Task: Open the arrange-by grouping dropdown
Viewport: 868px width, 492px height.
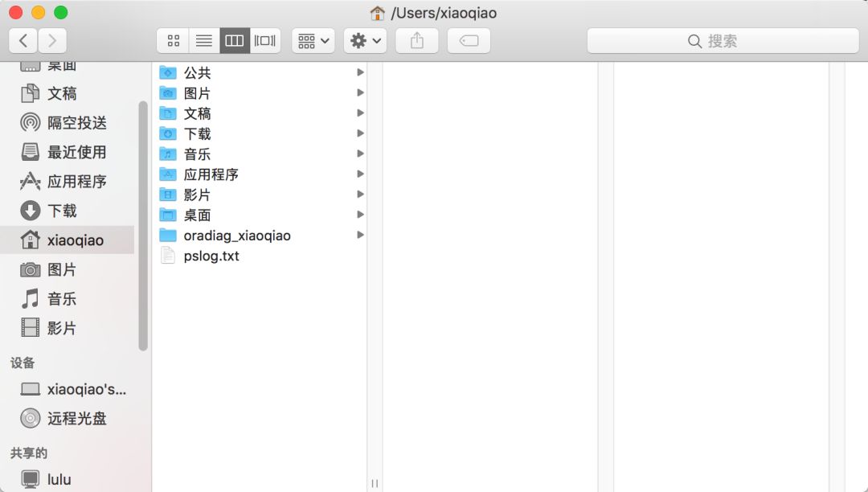Action: pos(313,41)
